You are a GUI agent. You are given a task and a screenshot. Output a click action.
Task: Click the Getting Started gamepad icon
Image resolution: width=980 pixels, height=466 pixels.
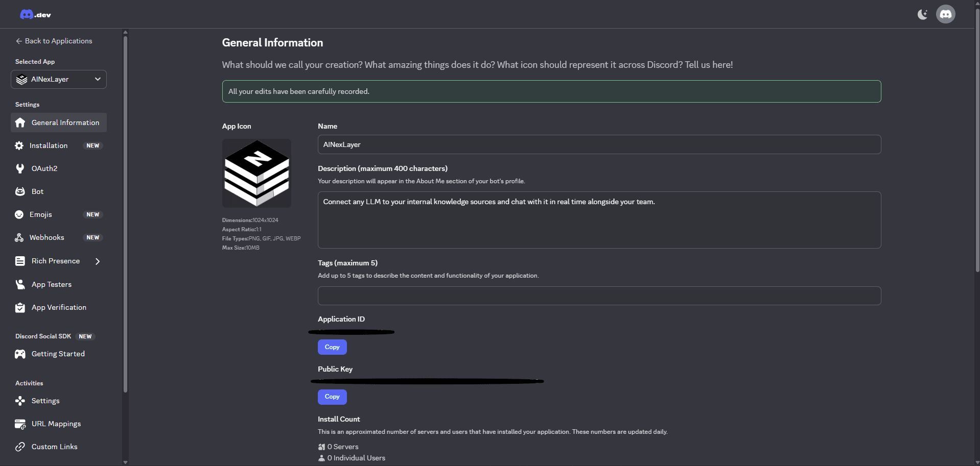click(x=19, y=354)
